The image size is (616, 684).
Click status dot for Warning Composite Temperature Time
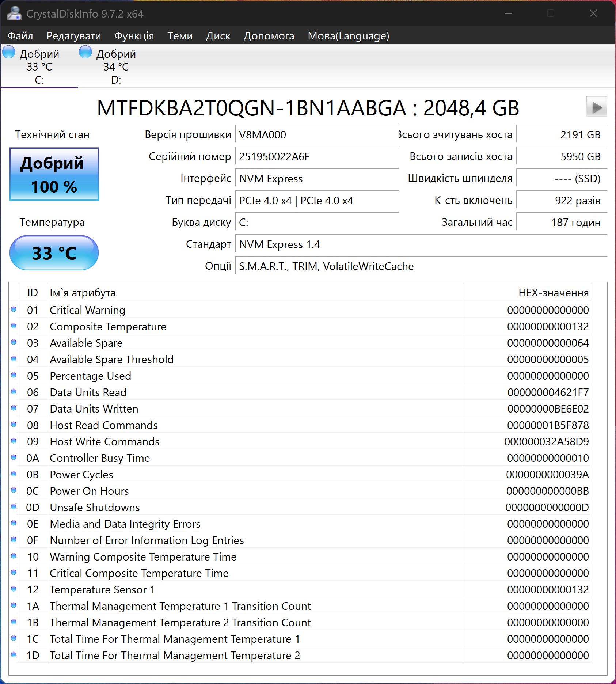coord(14,556)
